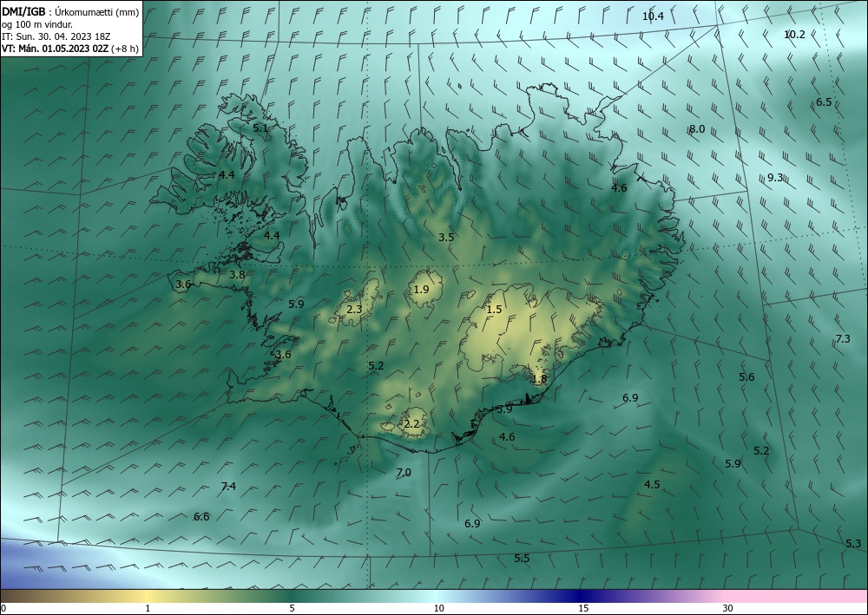Click the 8.0 value label

coord(697,129)
